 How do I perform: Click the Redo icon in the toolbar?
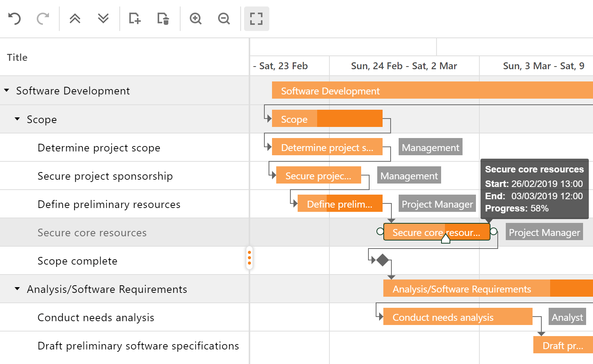[x=42, y=18]
